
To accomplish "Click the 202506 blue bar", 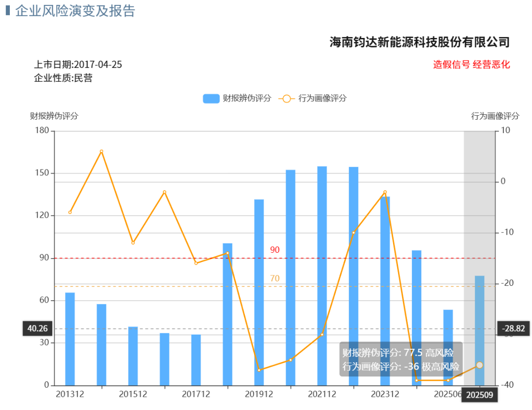I will (x=448, y=347).
